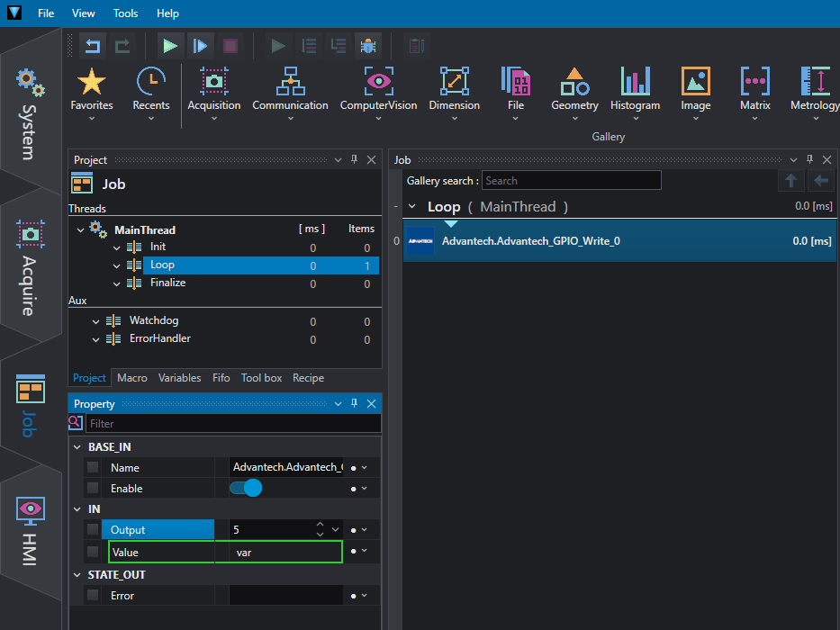Toggle the Enable switch in the Property panel
Screen dimensions: 840x630
pos(245,488)
